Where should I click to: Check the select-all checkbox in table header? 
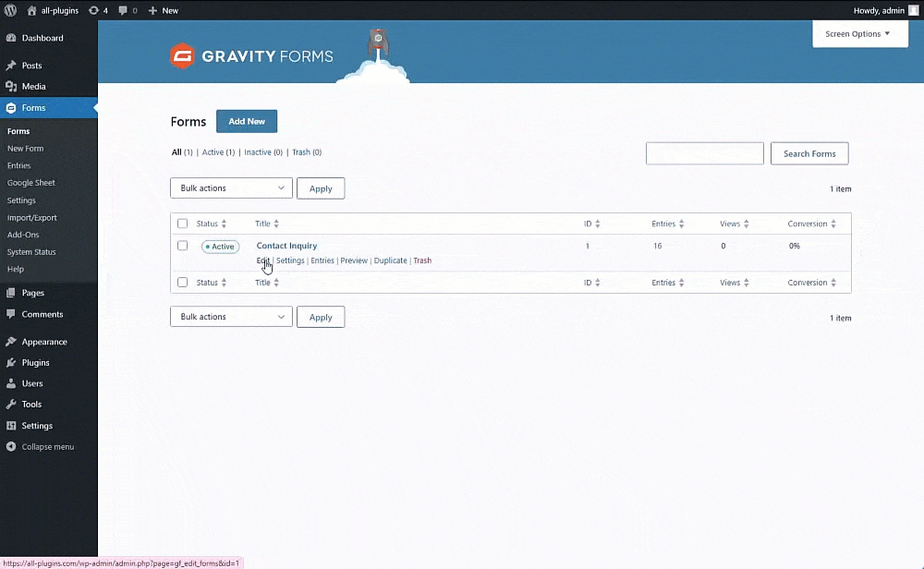click(183, 224)
